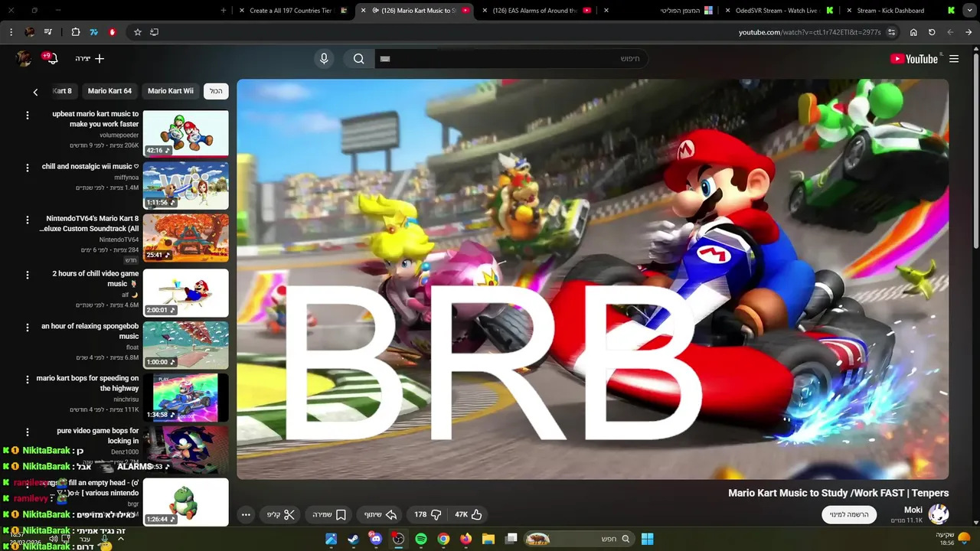
Task: Open Discord from the taskbar
Action: coord(375,539)
